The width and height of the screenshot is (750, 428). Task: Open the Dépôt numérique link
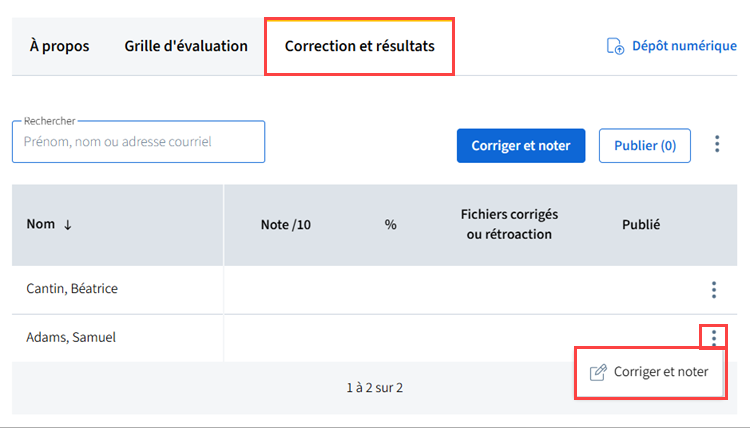(x=684, y=46)
